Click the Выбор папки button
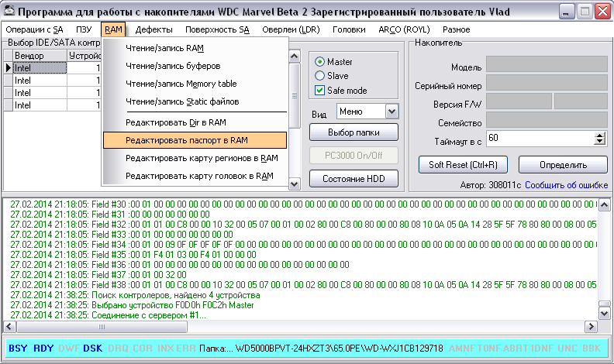Viewport: 614px width, 364px height. coord(354,132)
